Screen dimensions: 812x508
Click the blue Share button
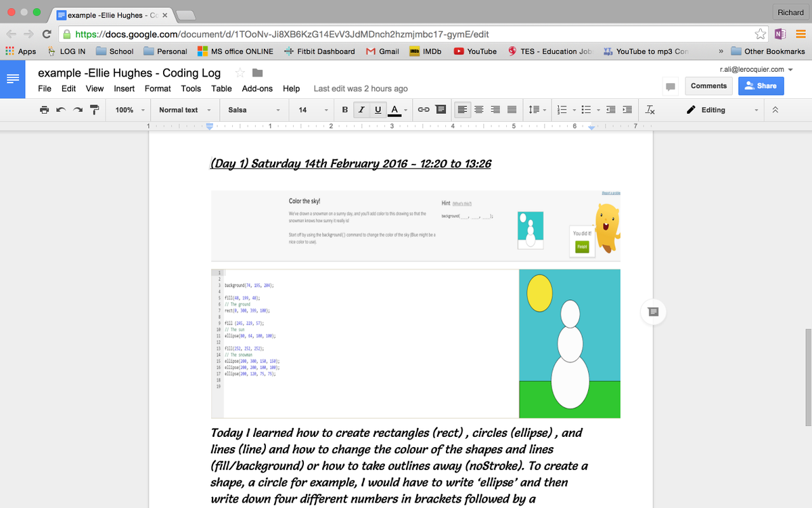[x=761, y=86]
